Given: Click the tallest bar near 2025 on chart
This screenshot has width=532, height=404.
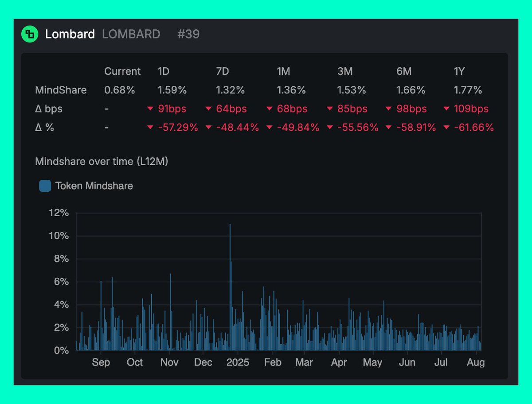Looking at the screenshot, I should click(230, 287).
